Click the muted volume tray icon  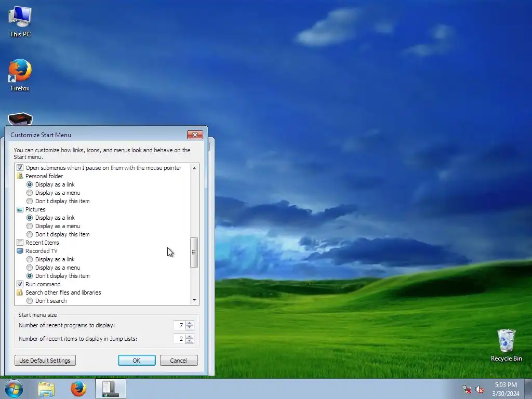(x=480, y=390)
